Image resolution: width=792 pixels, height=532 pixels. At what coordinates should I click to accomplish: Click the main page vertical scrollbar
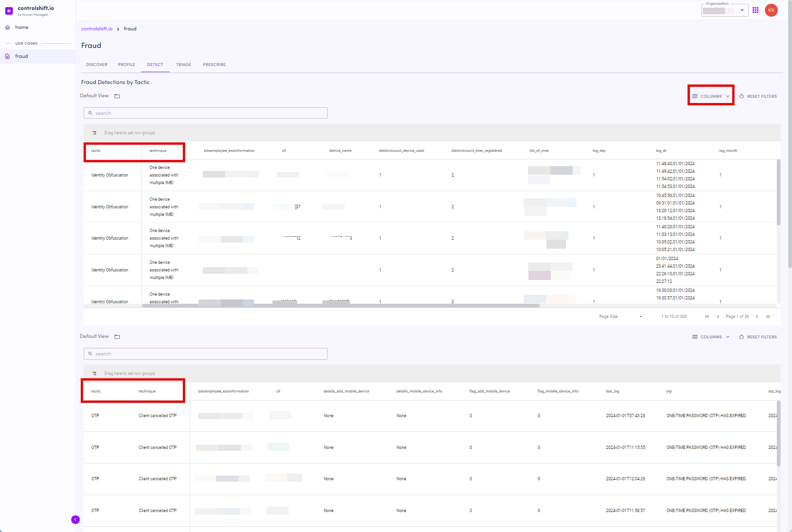click(790, 135)
